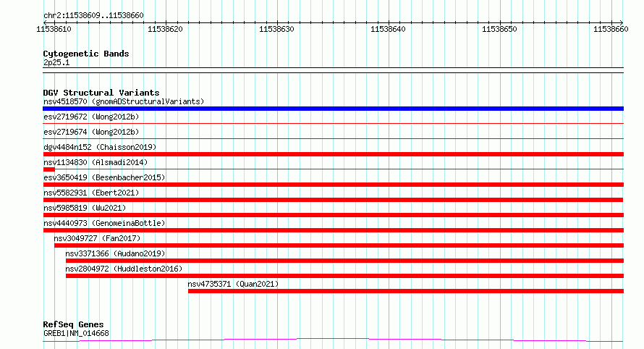Click the red nsv3371366 variant bar
The height and width of the screenshot is (349, 644).
click(344, 261)
